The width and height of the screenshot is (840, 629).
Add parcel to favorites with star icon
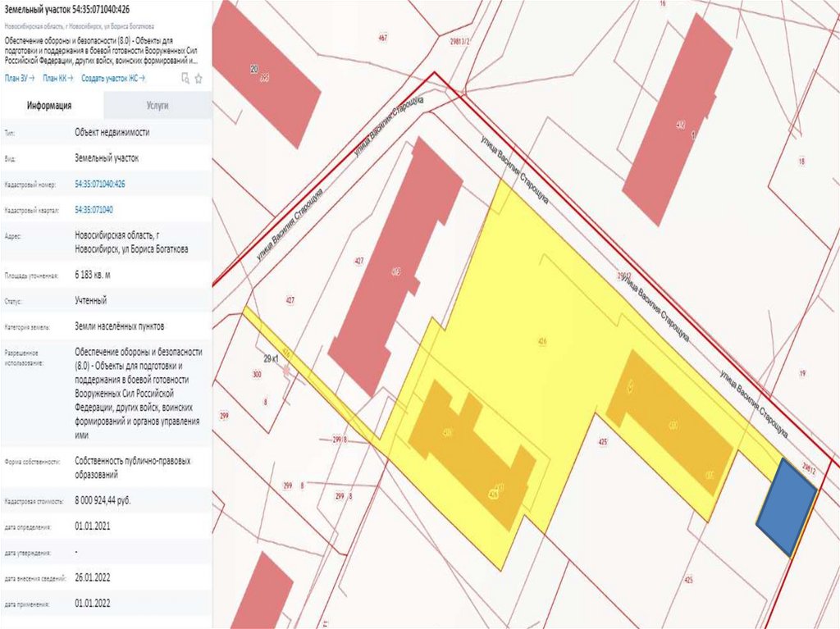click(x=199, y=79)
